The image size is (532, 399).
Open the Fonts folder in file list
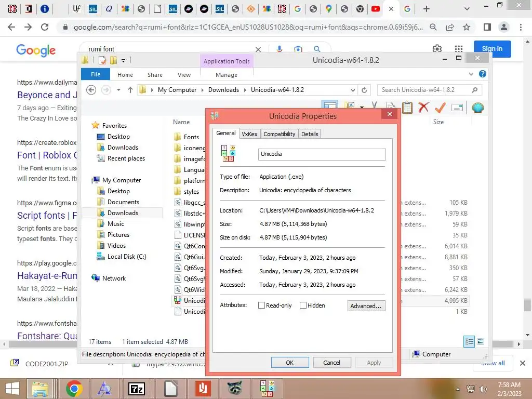point(187,137)
